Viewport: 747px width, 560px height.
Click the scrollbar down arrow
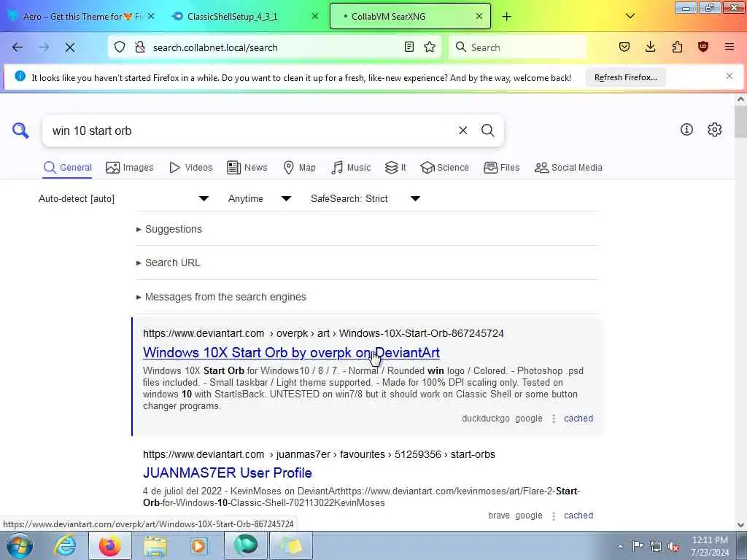pos(740,524)
